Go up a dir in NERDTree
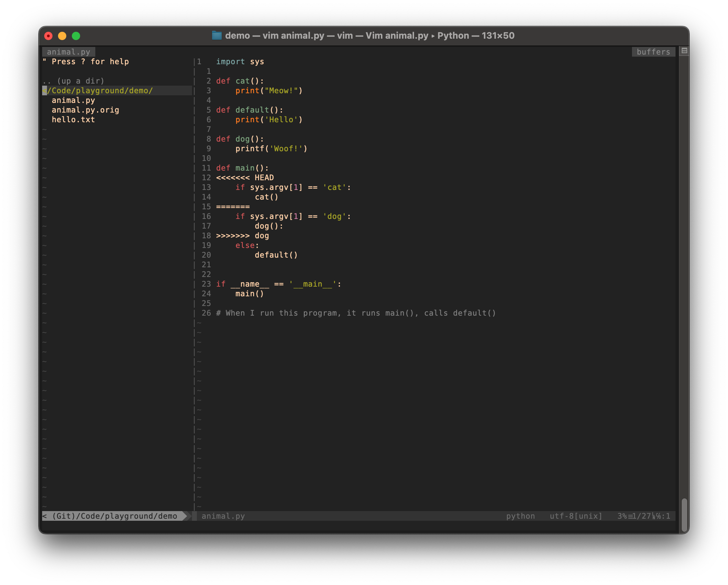This screenshot has height=585, width=728. (73, 81)
